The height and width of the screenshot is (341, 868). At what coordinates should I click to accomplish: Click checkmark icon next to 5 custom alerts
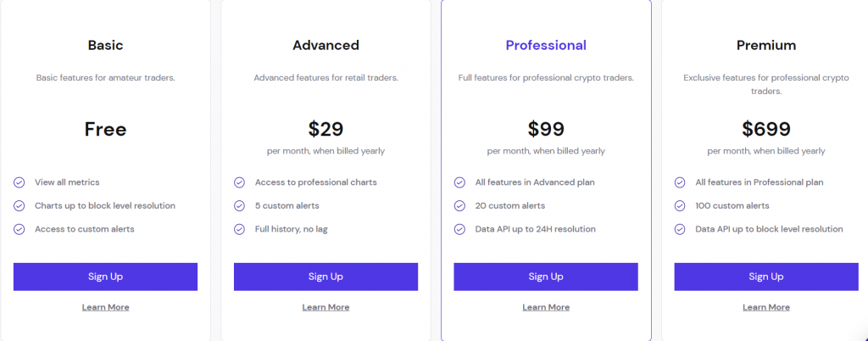coord(239,206)
